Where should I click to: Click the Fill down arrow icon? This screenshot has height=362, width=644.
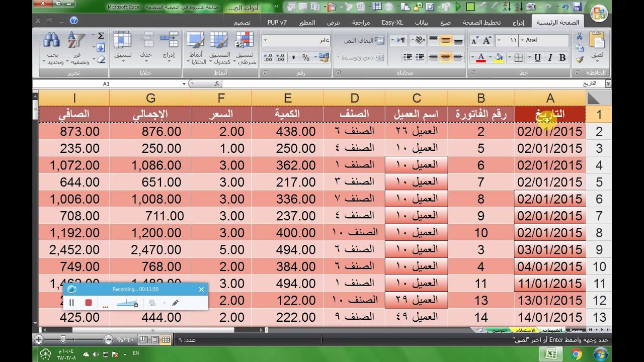[101, 48]
